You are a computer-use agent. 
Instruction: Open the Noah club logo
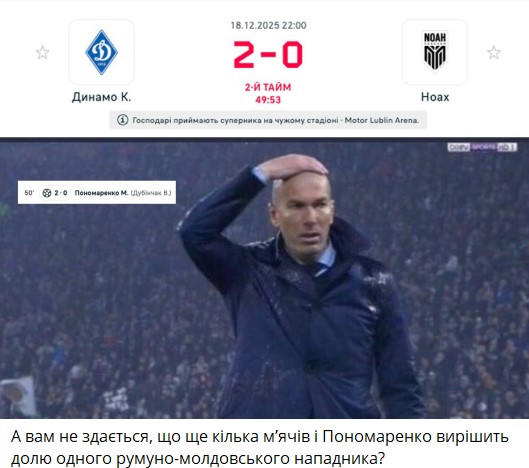(x=435, y=52)
